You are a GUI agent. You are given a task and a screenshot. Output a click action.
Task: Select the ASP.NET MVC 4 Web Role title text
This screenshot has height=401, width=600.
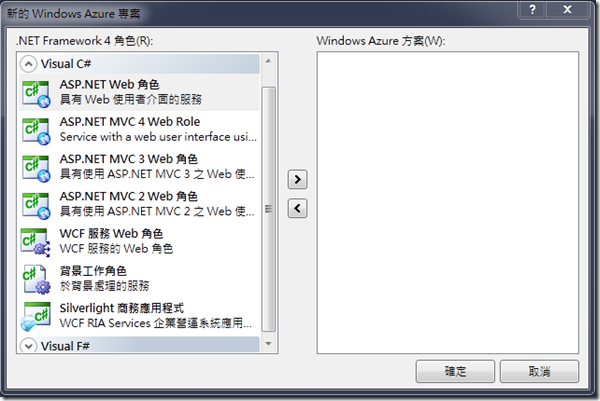[x=130, y=122]
